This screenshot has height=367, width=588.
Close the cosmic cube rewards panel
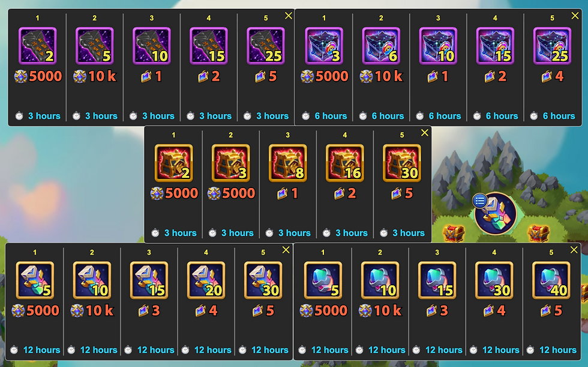[x=575, y=16]
